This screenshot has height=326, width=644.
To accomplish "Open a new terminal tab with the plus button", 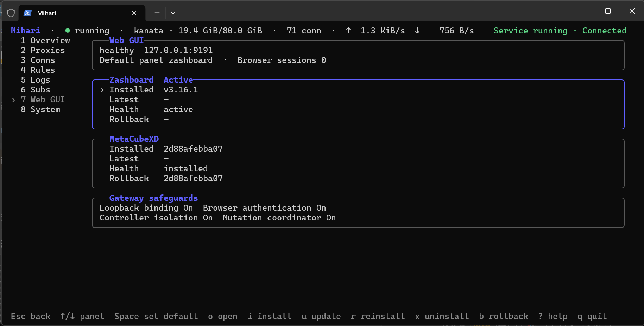I will 157,13.
